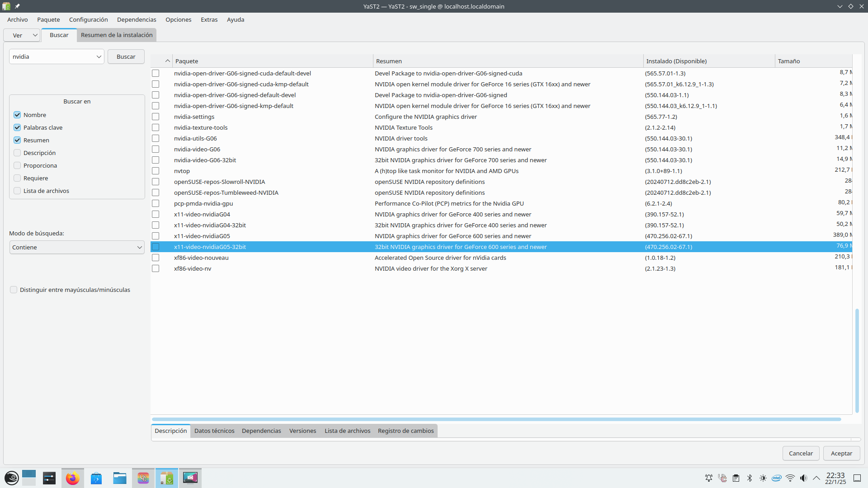This screenshot has width=868, height=488.
Task: Click the notifications bell icon
Action: coord(709,478)
